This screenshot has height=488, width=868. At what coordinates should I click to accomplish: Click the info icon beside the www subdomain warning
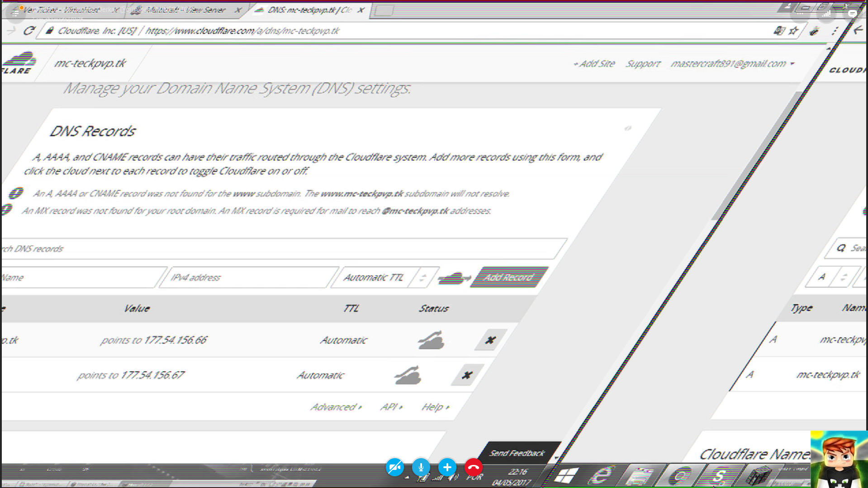tap(16, 193)
